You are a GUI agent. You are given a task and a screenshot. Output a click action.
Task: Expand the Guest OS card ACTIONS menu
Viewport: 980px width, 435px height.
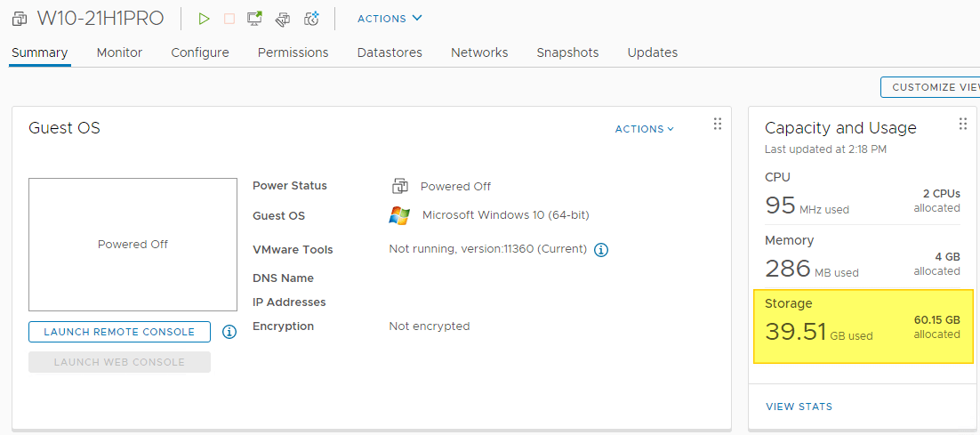(x=644, y=129)
